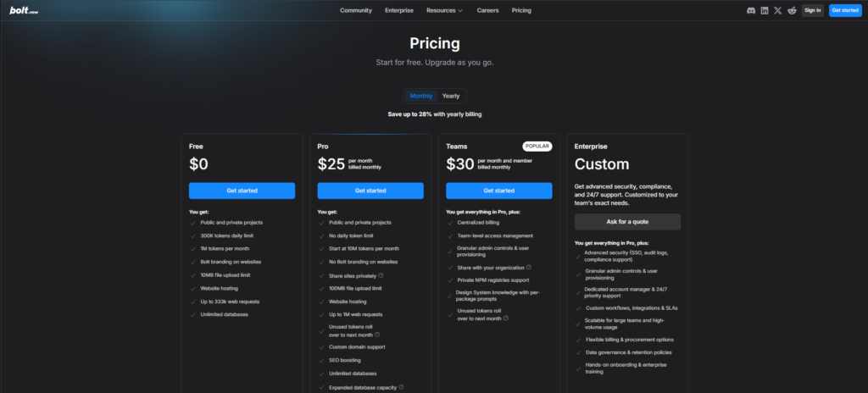Click info icon next to Expanded database capacity
This screenshot has height=393, width=868.
tap(401, 387)
